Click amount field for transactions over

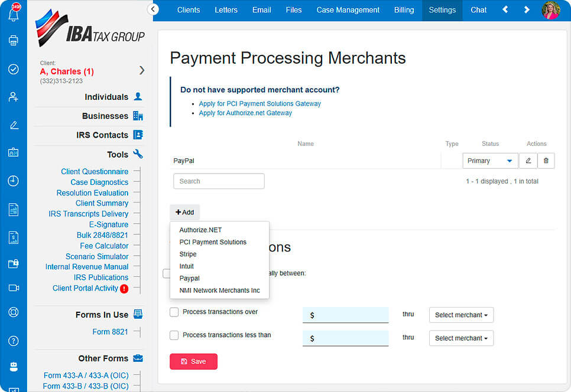345,315
